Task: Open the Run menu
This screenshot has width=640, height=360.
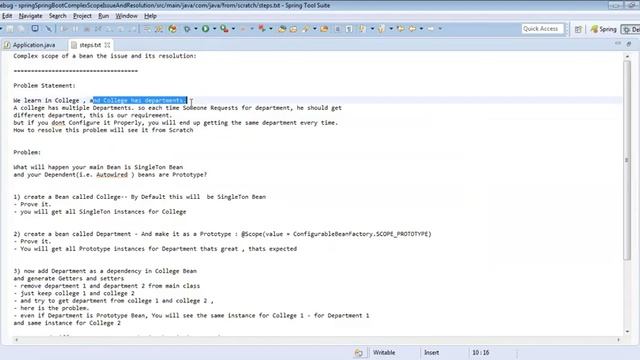Action: 103,16
